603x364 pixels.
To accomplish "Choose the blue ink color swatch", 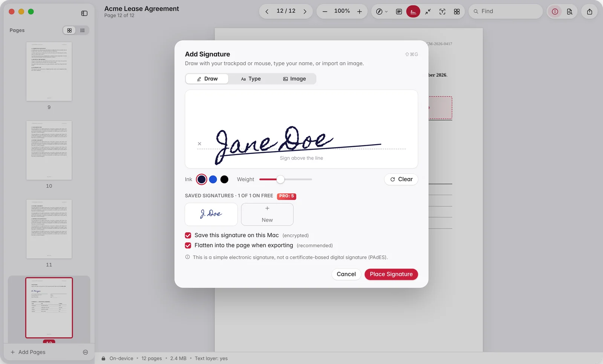I will [213, 180].
